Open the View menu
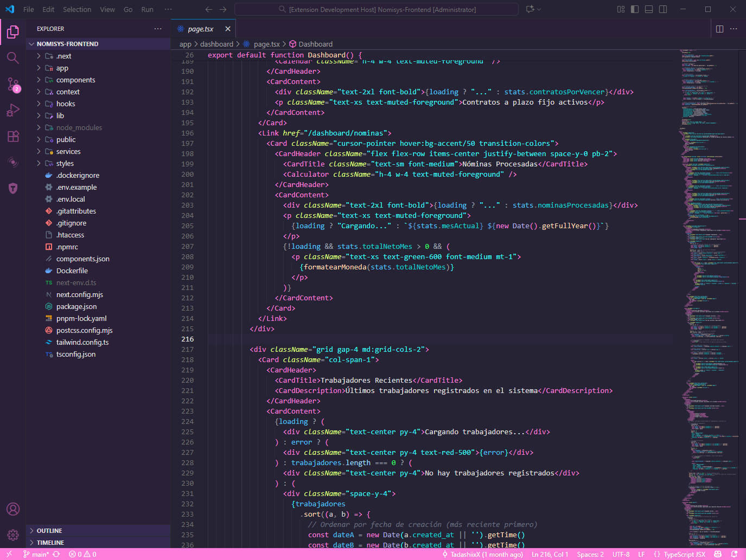Viewport: 746px width, 560px height. (x=107, y=9)
